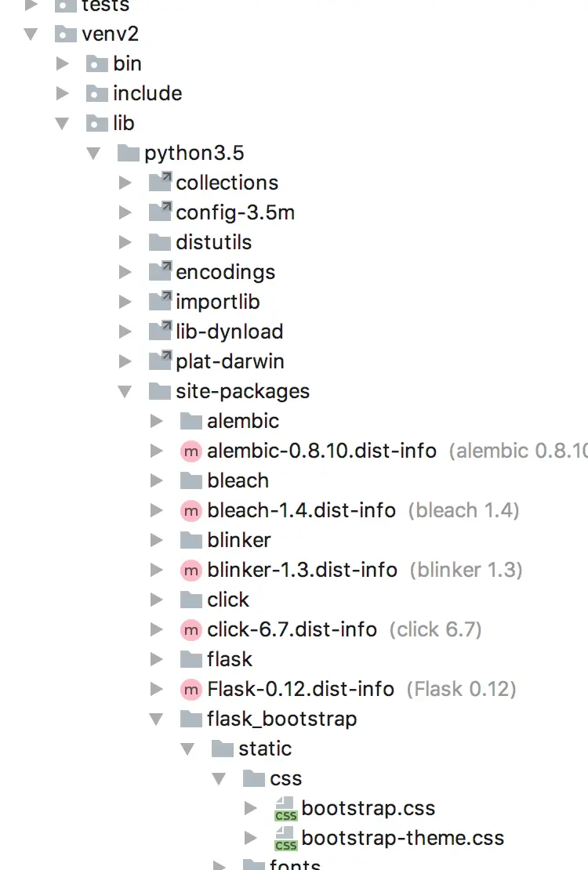Collapse the site-packages folder
The width and height of the screenshot is (588, 870).
click(x=125, y=392)
